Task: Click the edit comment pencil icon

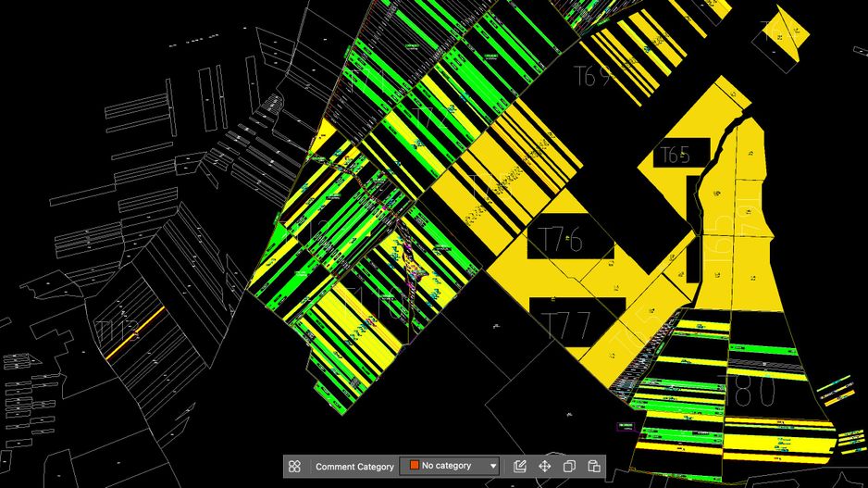Action: click(x=520, y=466)
